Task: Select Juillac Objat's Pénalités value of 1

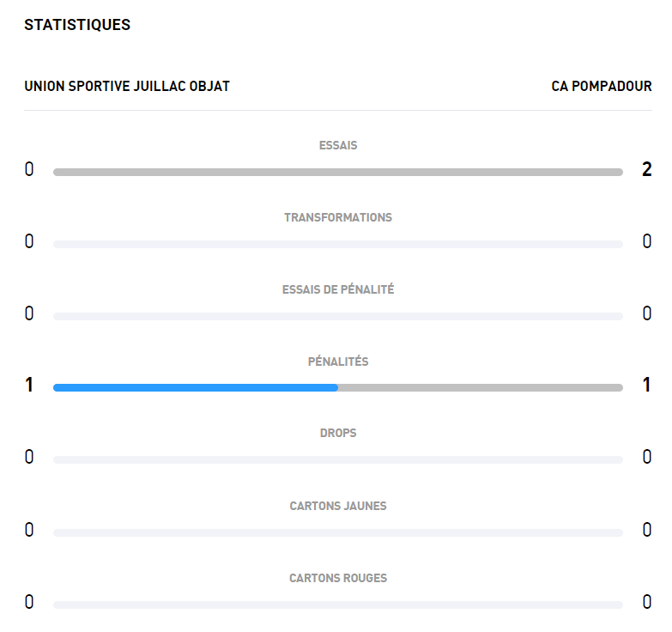Action: [x=29, y=386]
